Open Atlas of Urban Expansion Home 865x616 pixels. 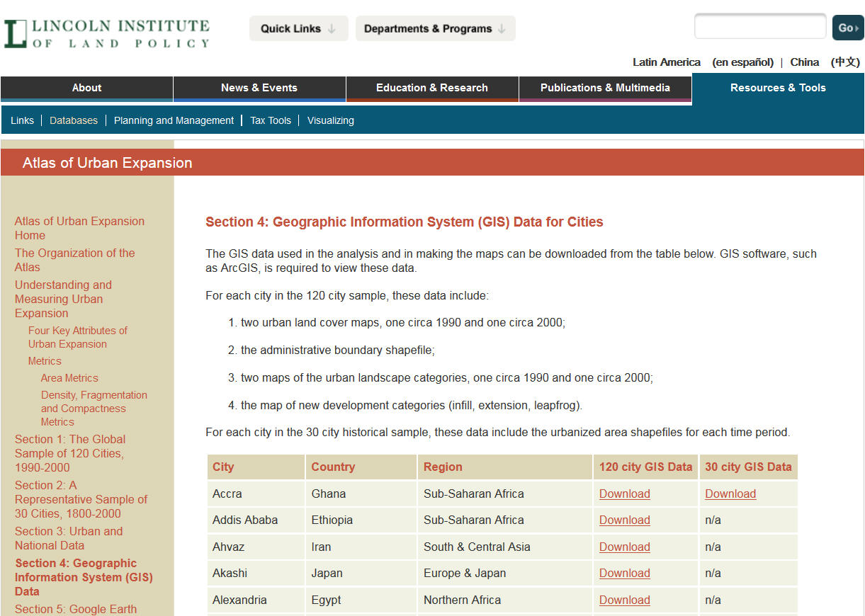79,228
